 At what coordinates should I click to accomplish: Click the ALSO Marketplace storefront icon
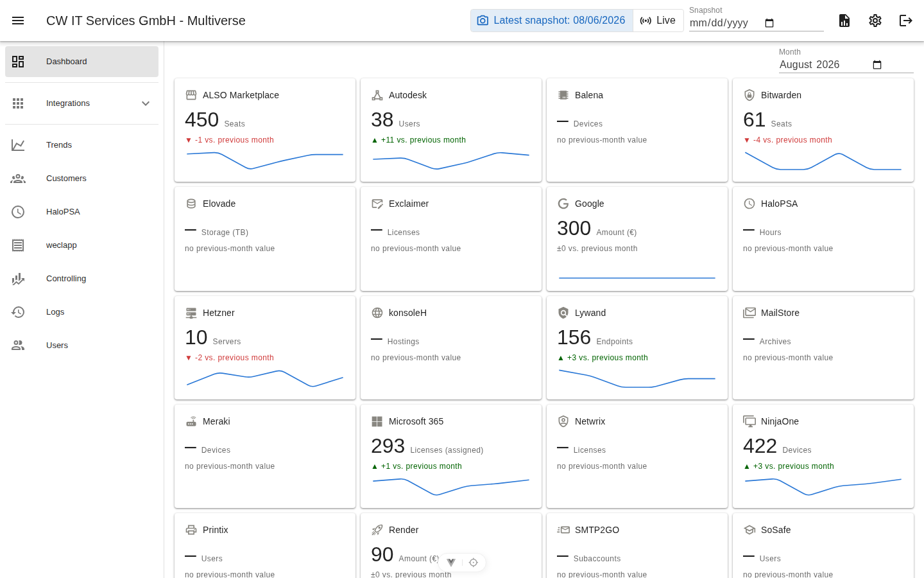click(x=191, y=95)
